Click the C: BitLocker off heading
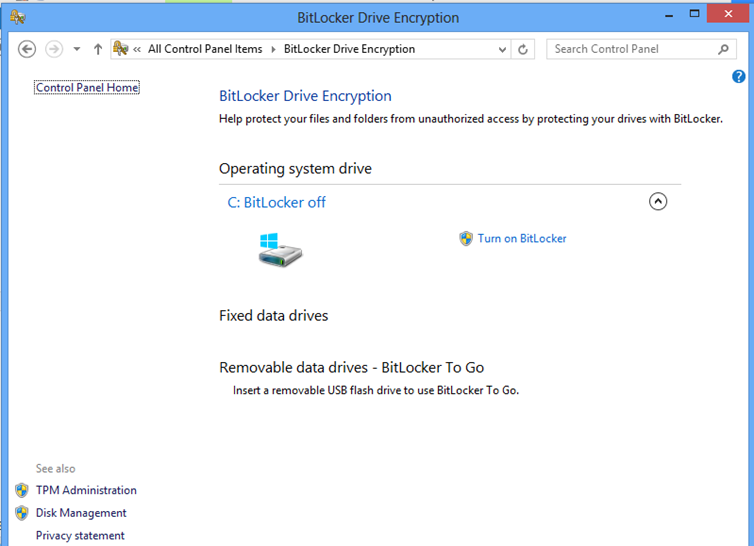 (x=276, y=203)
